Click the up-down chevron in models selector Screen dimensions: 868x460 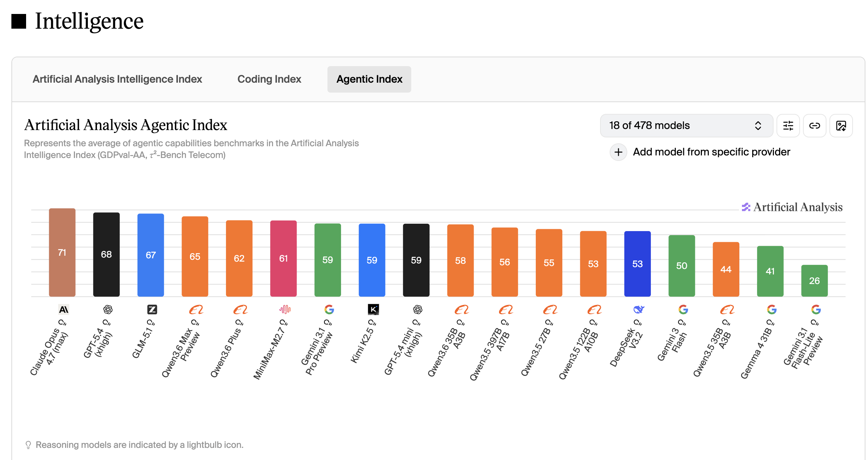tap(758, 126)
